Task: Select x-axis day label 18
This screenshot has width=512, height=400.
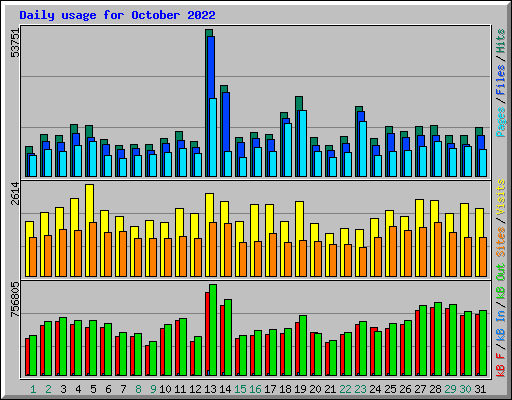Action: [285, 389]
